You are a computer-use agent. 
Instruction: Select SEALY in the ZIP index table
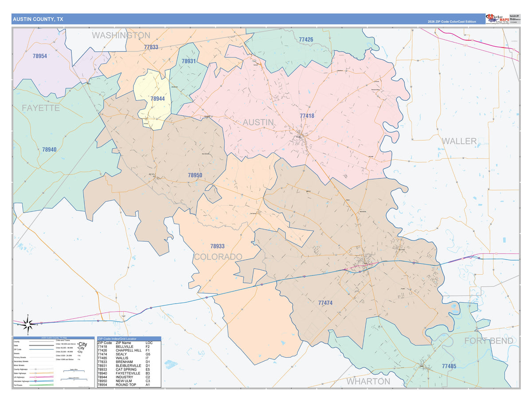[x=121, y=355]
